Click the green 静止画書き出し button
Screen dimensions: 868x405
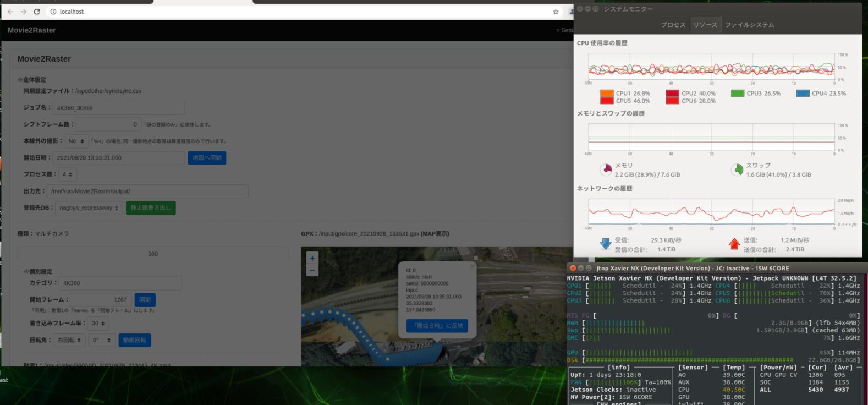[151, 208]
